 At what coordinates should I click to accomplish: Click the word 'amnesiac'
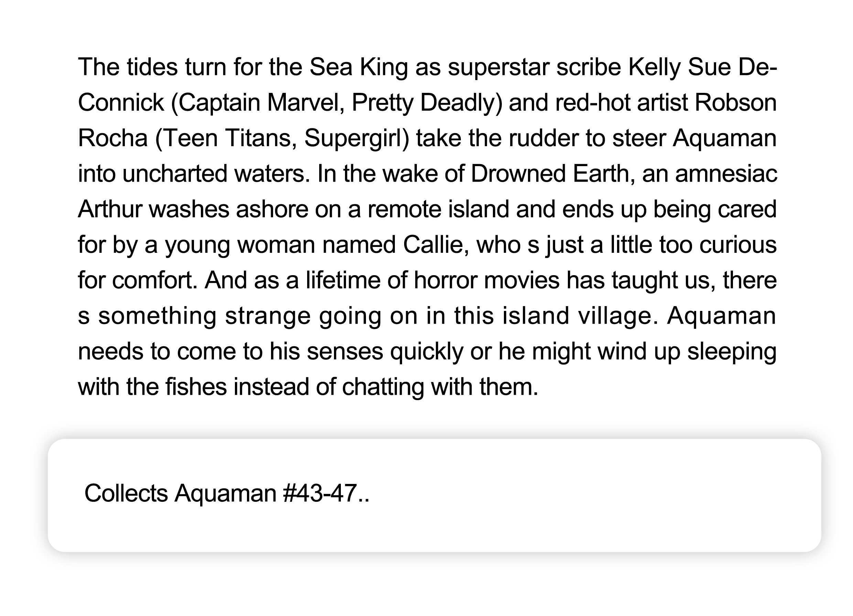[726, 173]
